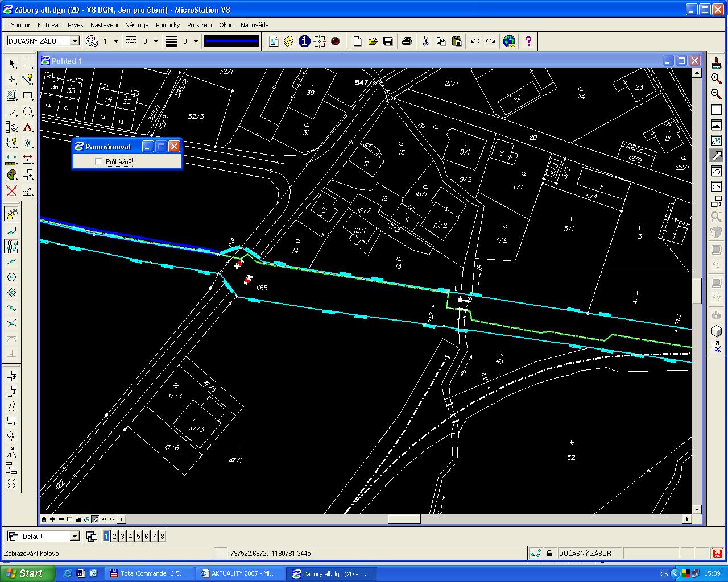Click the blue active line color swatch
Image resolution: width=728 pixels, height=582 pixels.
click(231, 41)
